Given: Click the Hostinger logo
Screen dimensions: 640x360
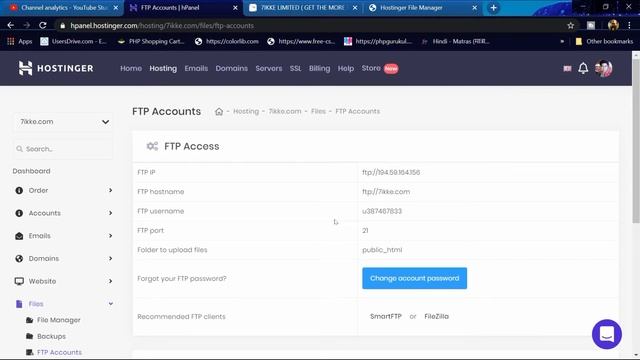Looking at the screenshot, I should (56, 68).
